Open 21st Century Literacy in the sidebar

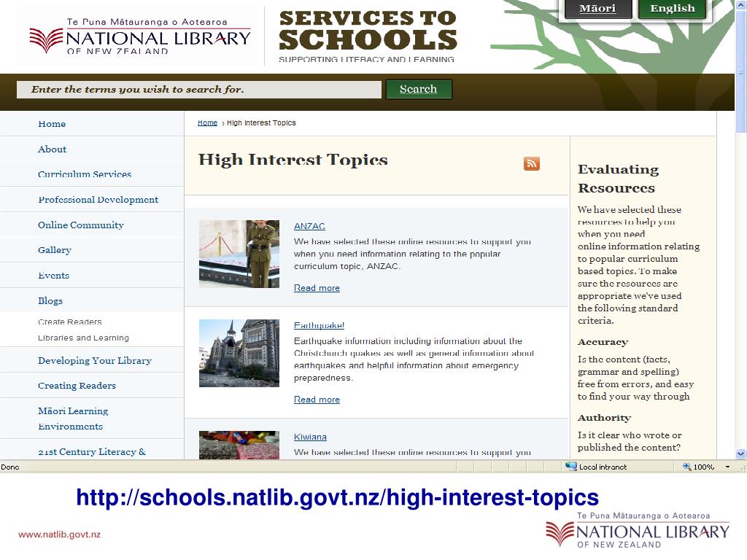92,452
